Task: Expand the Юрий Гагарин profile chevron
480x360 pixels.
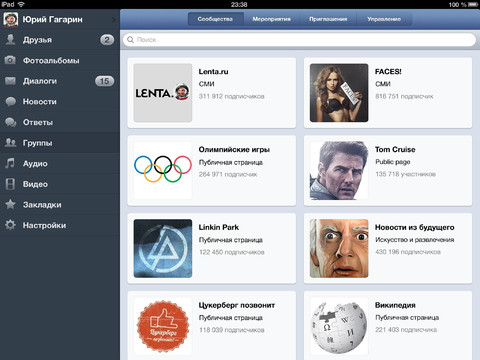Action: click(114, 20)
